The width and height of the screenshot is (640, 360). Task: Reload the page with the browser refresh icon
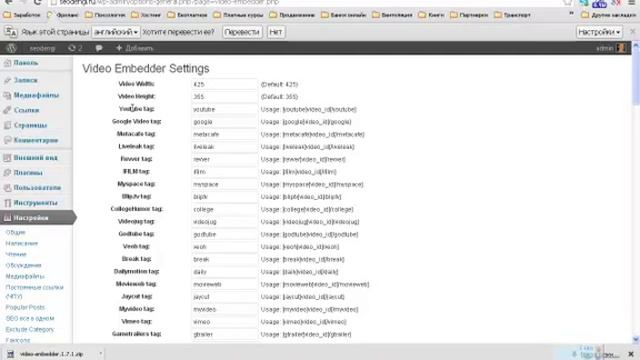click(38, 2)
